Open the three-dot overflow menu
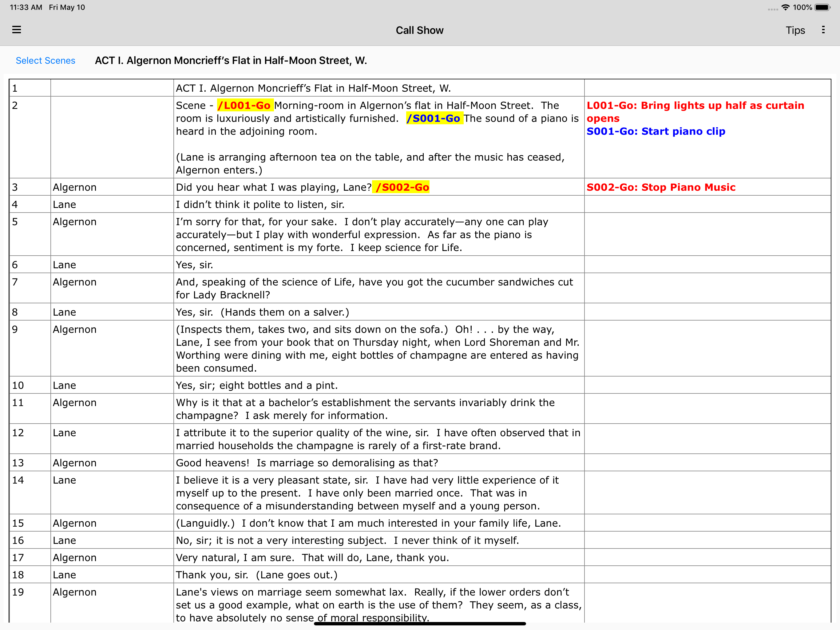The height and width of the screenshot is (630, 840). coord(823,30)
